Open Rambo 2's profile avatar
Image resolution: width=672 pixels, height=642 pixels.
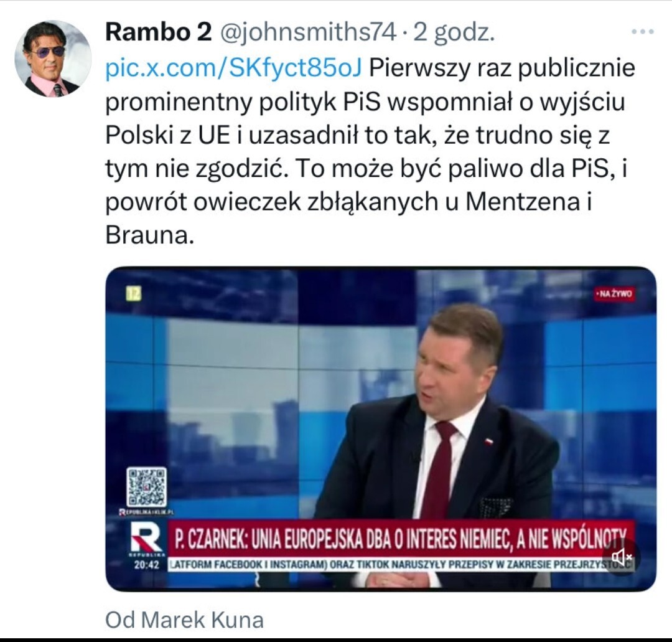pos(53,59)
